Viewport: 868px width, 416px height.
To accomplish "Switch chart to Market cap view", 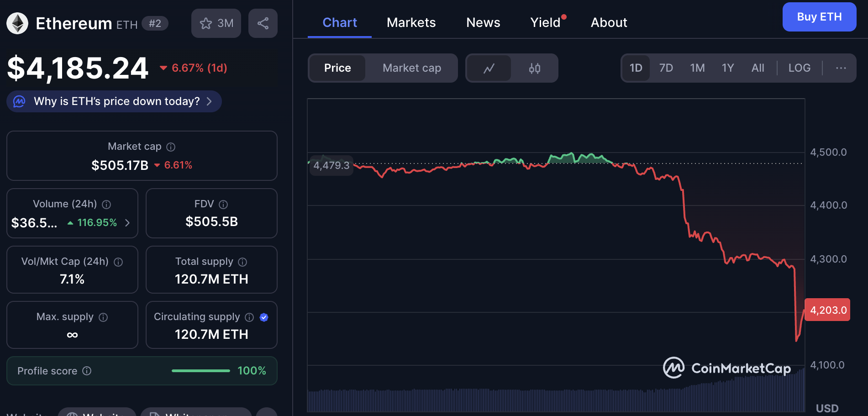I will point(411,68).
